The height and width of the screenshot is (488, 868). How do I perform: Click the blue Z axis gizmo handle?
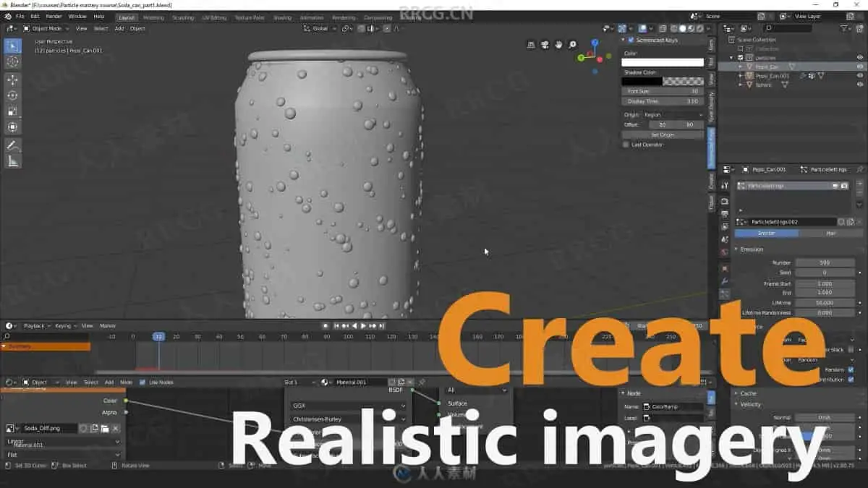(595, 41)
